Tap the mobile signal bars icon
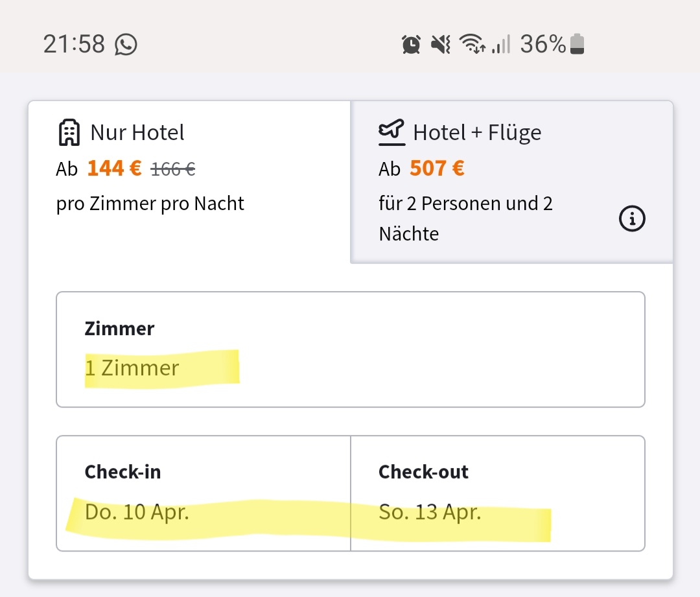This screenshot has width=700, height=597. [x=501, y=45]
